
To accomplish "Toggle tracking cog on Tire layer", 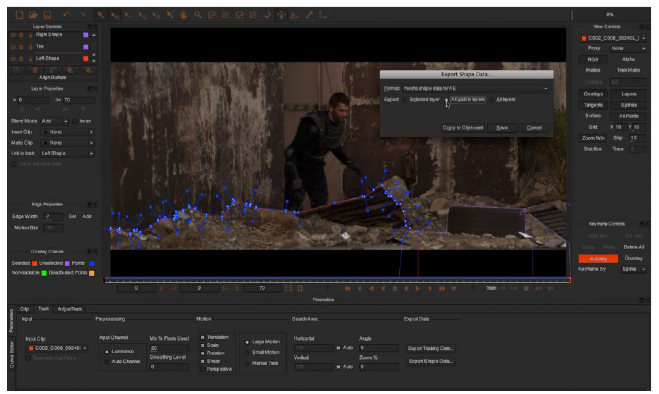I will pos(21,47).
